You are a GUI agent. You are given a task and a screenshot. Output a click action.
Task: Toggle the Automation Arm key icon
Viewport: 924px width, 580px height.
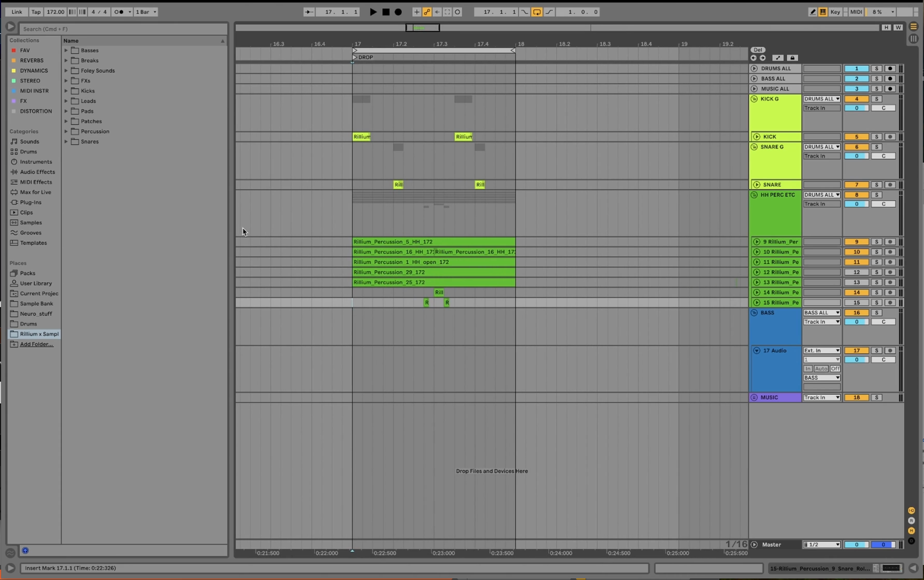[427, 12]
